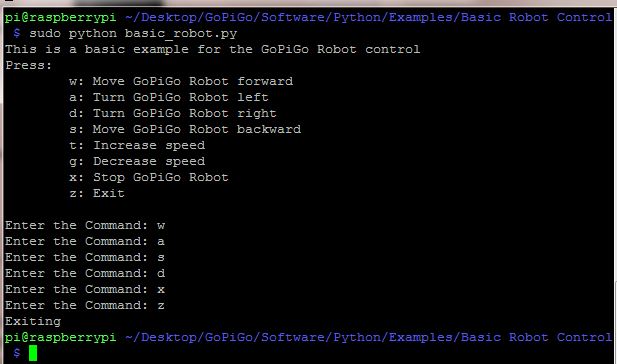
Task: Click the dollar sign prompt beside the green cursor
Action: pos(17,353)
